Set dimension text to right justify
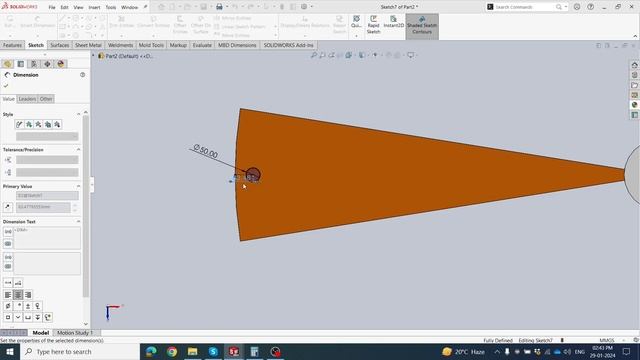Viewport: 640px width, 360px height. tap(28, 295)
